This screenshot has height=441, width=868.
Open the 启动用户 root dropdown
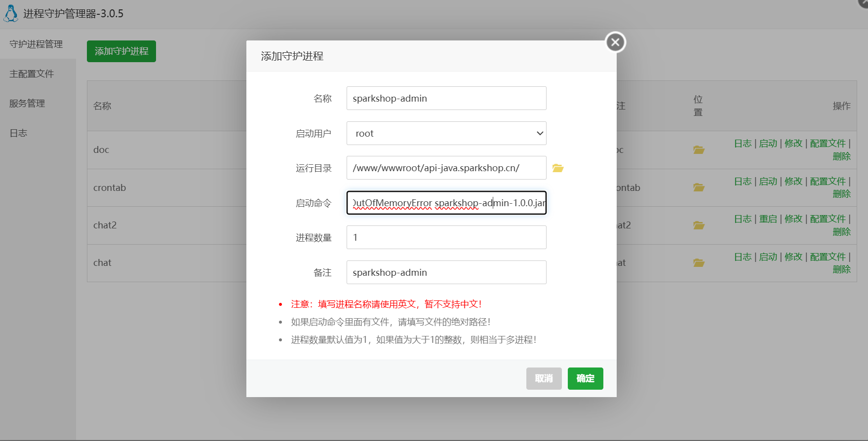(446, 133)
